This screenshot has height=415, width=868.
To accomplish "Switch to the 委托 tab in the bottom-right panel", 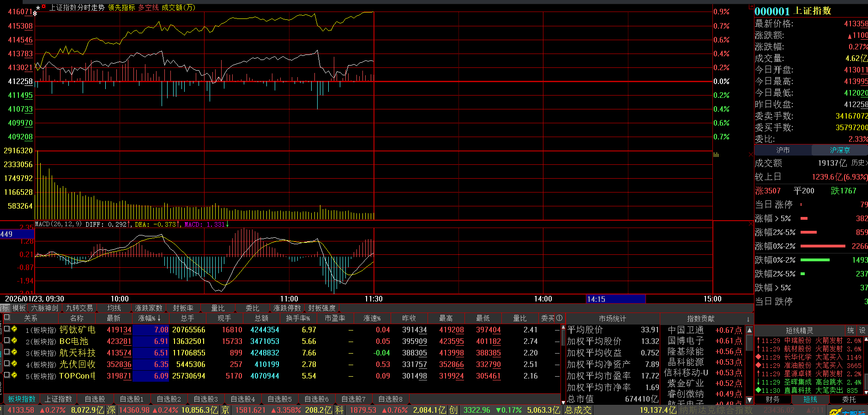I will 849,399.
